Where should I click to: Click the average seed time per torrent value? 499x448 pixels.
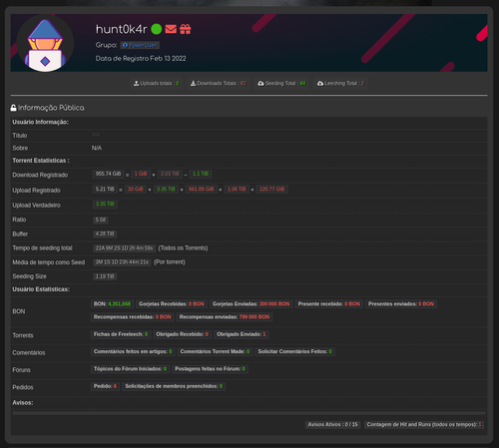click(122, 262)
